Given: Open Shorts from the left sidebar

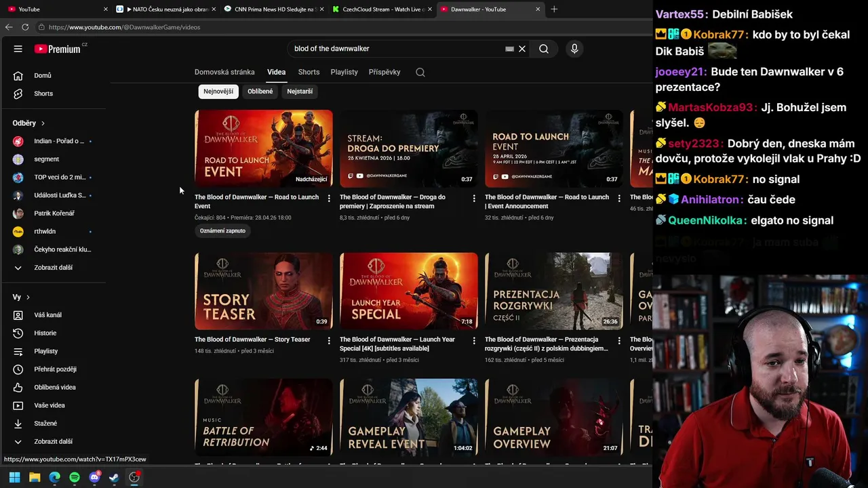Looking at the screenshot, I should [x=43, y=94].
